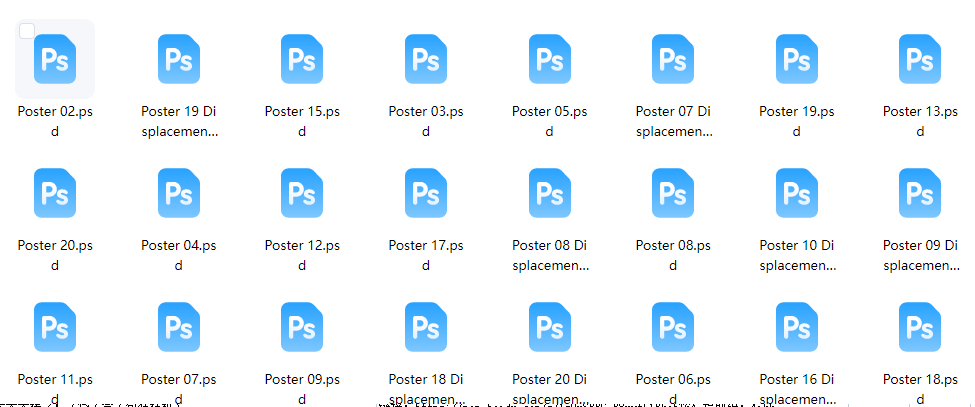The height and width of the screenshot is (407, 975).
Task: Click the Poster 13.psd Photoshop icon
Action: pyautogui.click(x=920, y=59)
